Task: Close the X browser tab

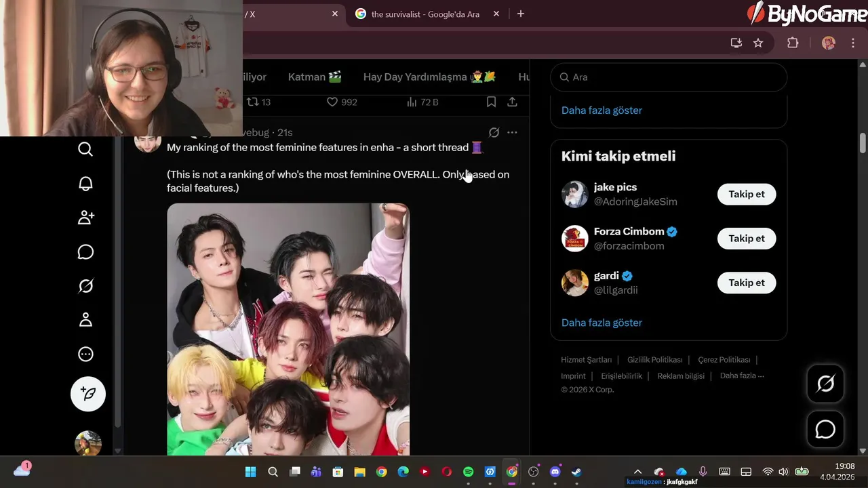Action: (335, 14)
